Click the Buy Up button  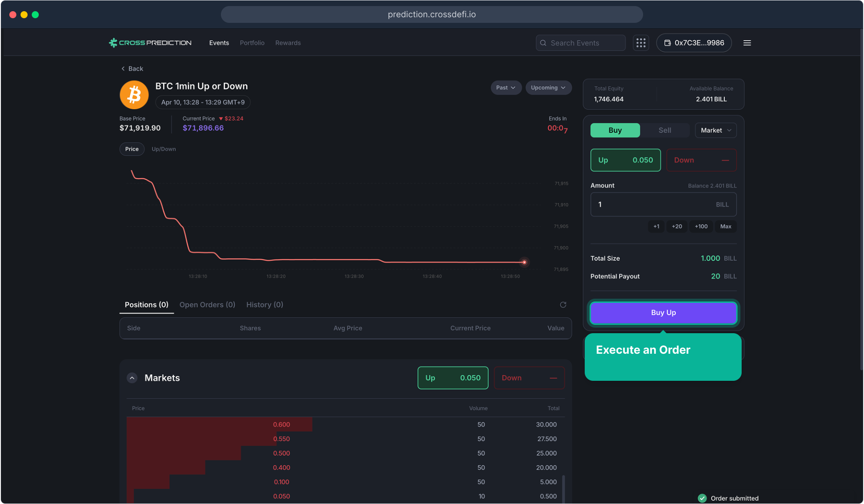(x=663, y=313)
